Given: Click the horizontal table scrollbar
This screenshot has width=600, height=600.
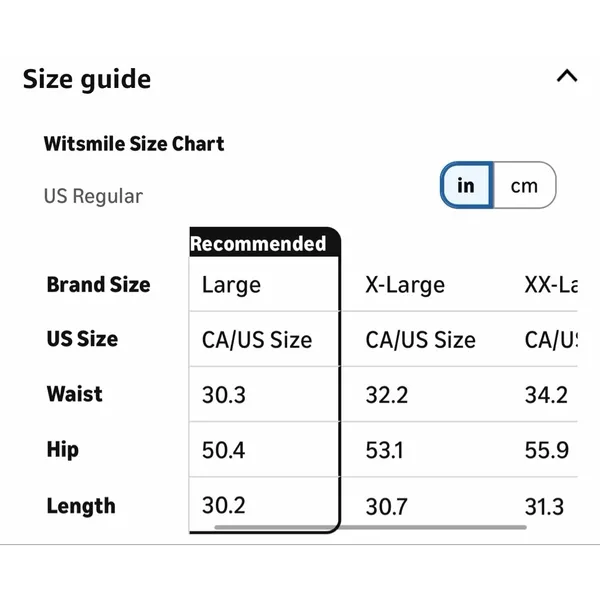Looking at the screenshot, I should pos(370,527).
